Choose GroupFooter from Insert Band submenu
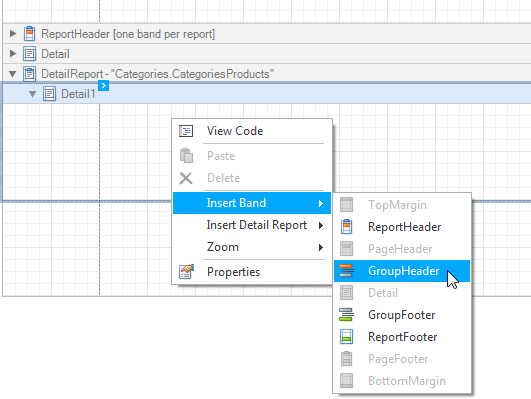Image resolution: width=531 pixels, height=399 pixels. pos(402,315)
